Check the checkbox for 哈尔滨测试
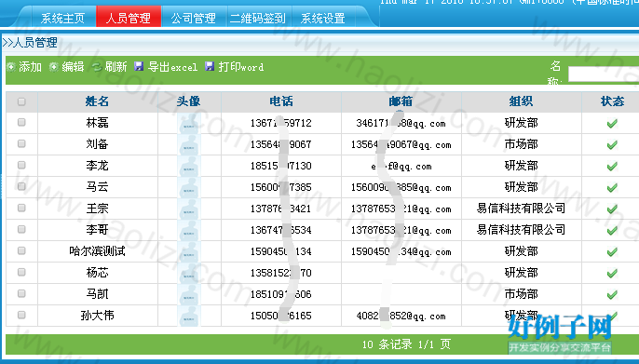This screenshot has height=364, width=639. point(21,250)
